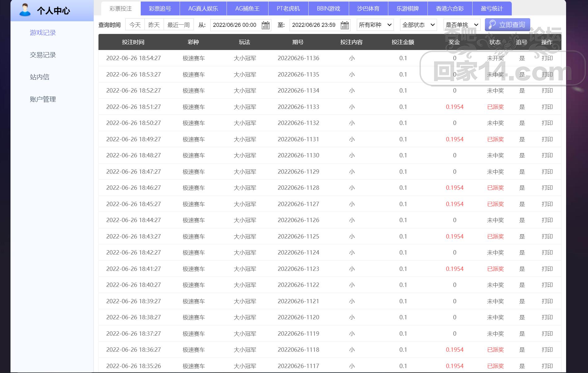This screenshot has width=588, height=373.
Task: Click 极速赛车 in the 20220626-1129 row
Action: click(194, 172)
